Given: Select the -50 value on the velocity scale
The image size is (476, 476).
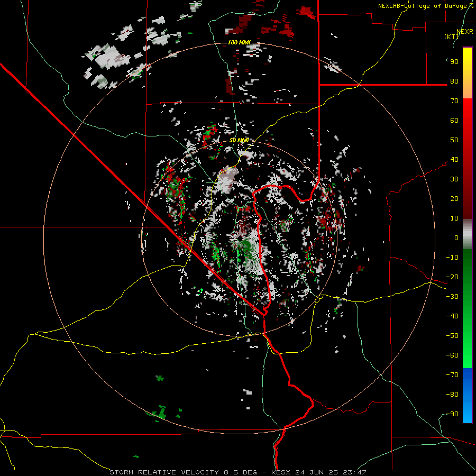Looking at the screenshot, I should tap(452, 336).
